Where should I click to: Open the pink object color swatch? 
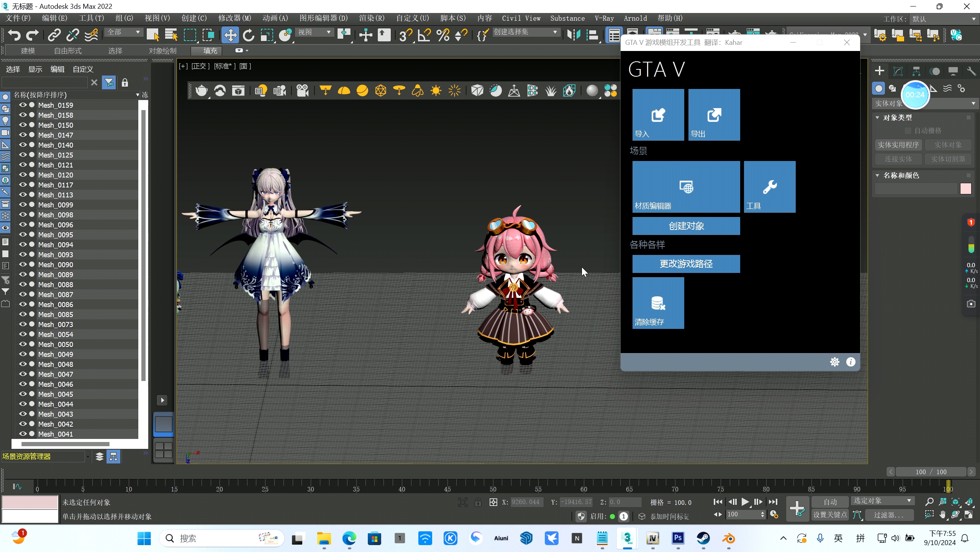click(x=965, y=189)
